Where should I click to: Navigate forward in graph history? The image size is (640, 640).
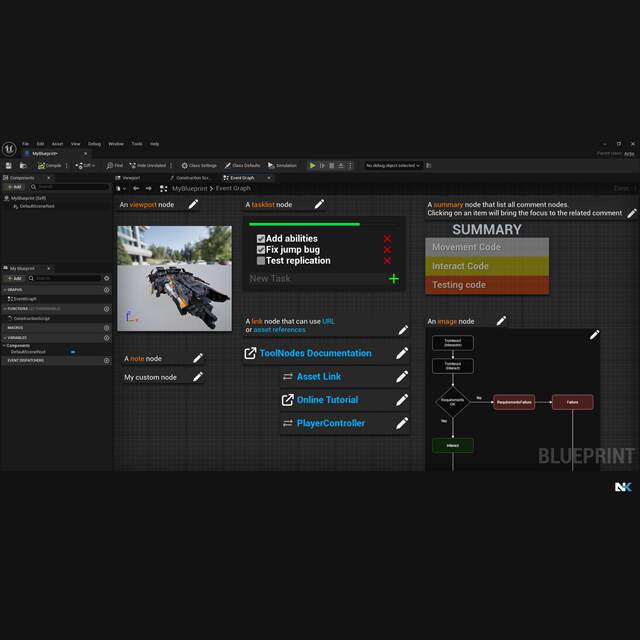coord(149,188)
